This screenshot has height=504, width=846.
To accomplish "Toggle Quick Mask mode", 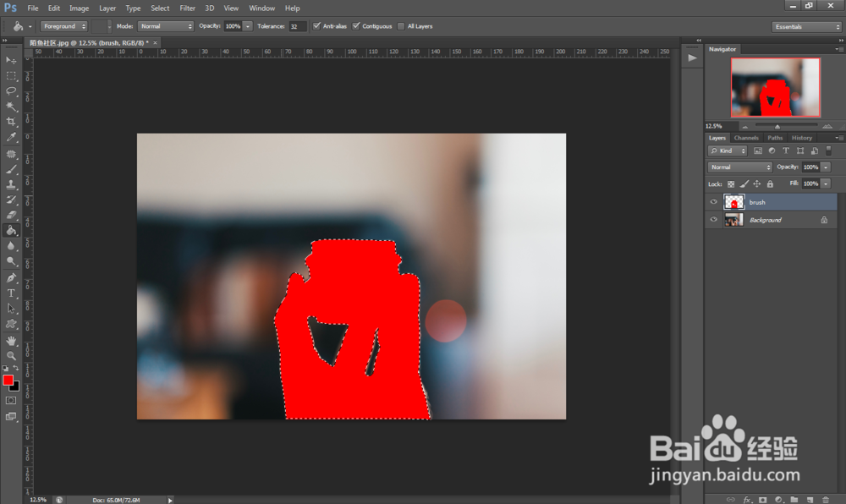I will (x=11, y=401).
